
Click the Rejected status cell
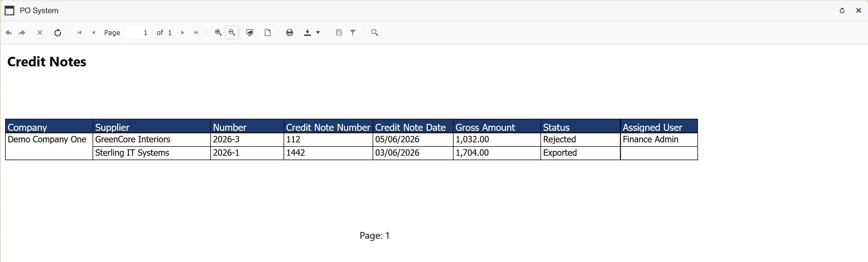(x=581, y=139)
